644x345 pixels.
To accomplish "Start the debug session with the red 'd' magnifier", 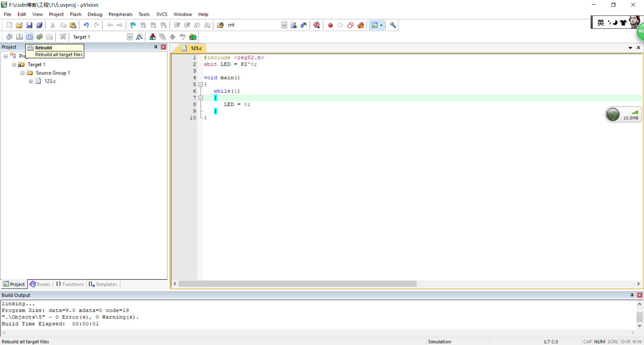I will 317,25.
